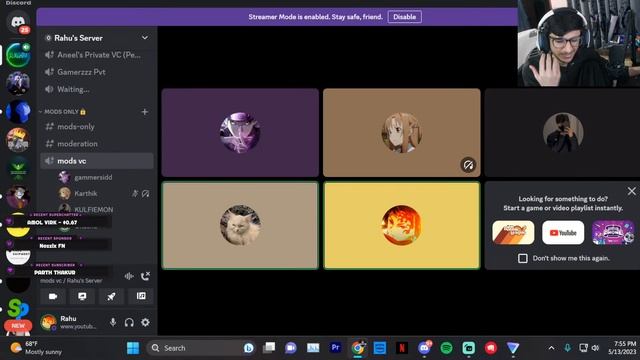
Task: Join the Gamerzzz Pvt voice channel
Action: 97,72
